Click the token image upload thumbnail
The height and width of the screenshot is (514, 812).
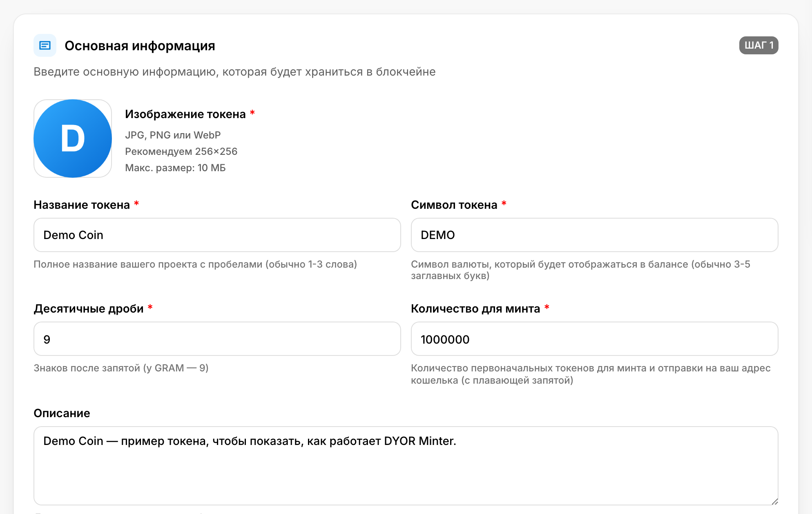[x=73, y=139]
